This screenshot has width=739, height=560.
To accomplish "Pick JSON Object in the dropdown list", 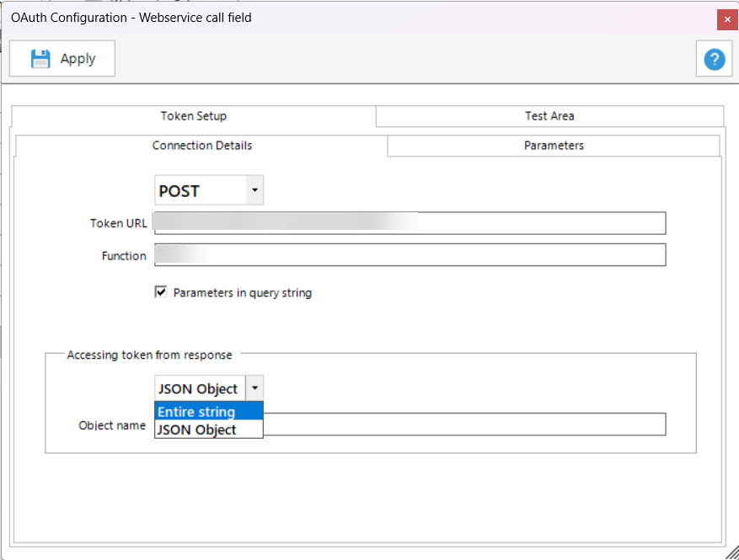I will tap(209, 429).
